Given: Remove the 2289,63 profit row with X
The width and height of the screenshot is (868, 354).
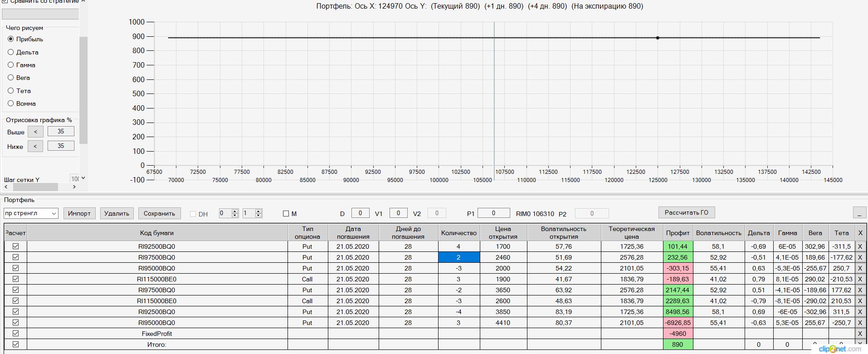Looking at the screenshot, I should pyautogui.click(x=860, y=301).
